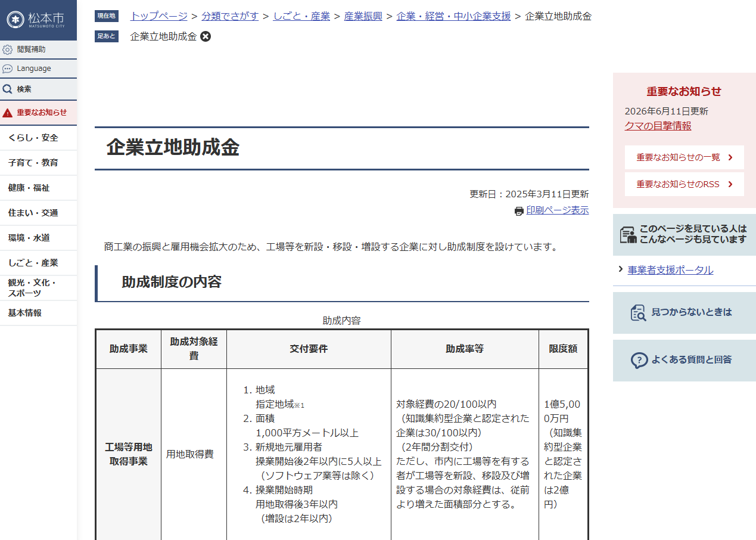
Task: Click the このページを見ている人は panel icon
Action: (x=628, y=234)
